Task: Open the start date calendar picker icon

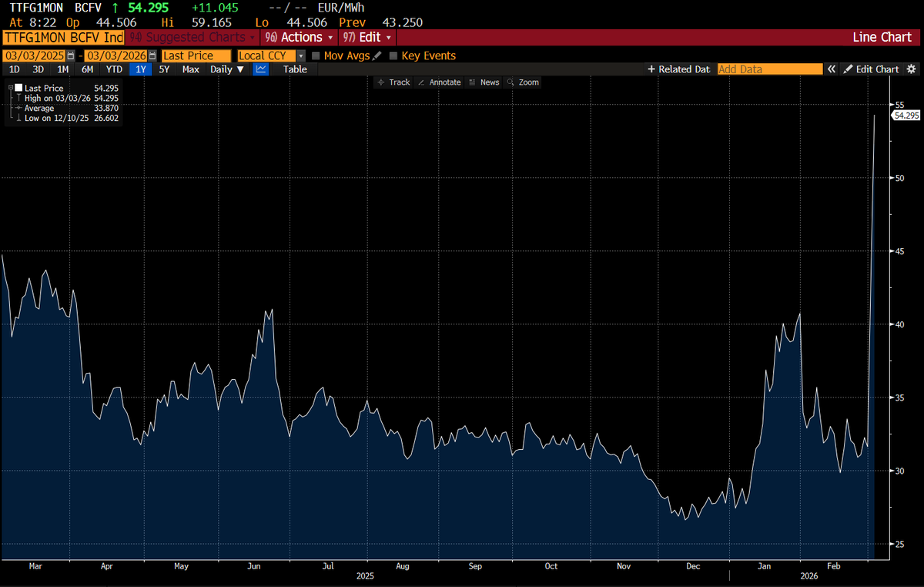Action: coord(72,56)
